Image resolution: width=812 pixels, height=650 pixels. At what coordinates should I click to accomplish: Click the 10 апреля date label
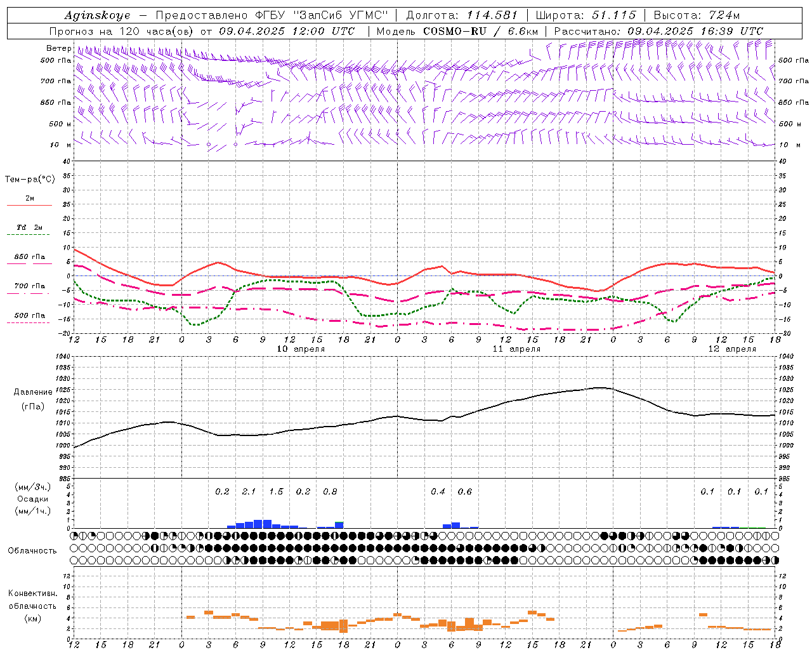301,349
